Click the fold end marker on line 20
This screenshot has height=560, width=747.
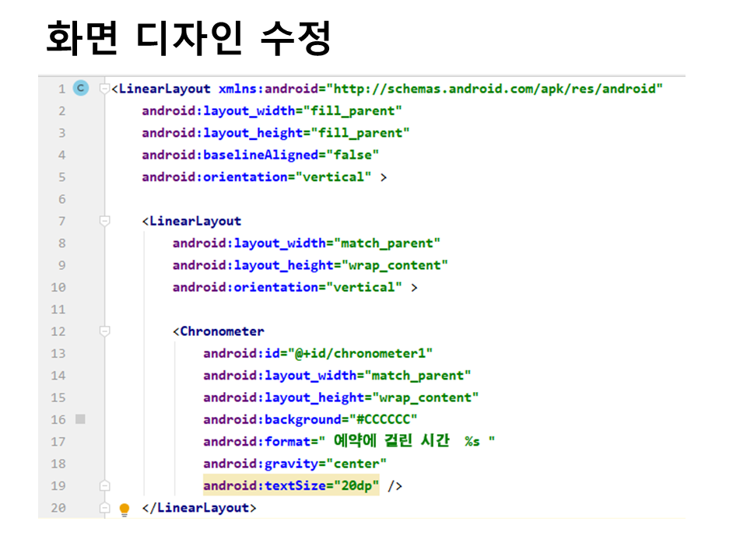pyautogui.click(x=105, y=508)
